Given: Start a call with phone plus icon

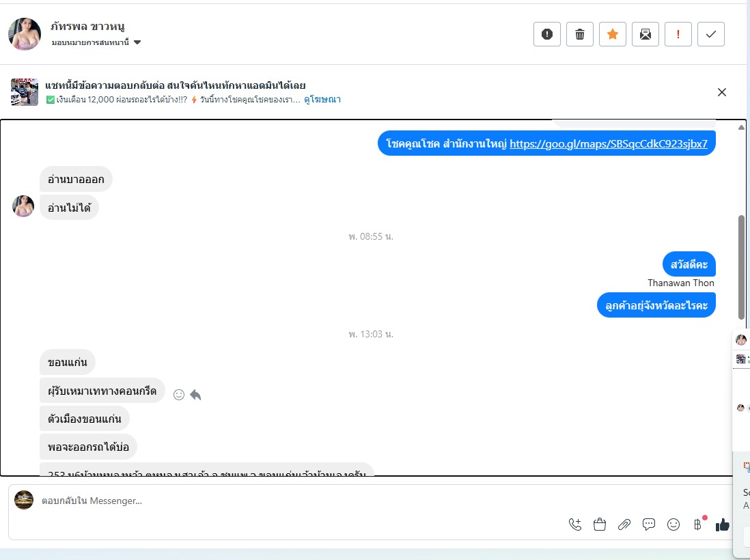Looking at the screenshot, I should (575, 524).
